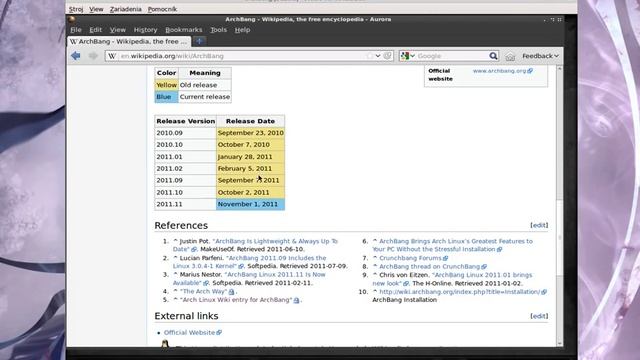Click the page vertical scrollbar thumb
This screenshot has height=360, width=640.
[560, 239]
